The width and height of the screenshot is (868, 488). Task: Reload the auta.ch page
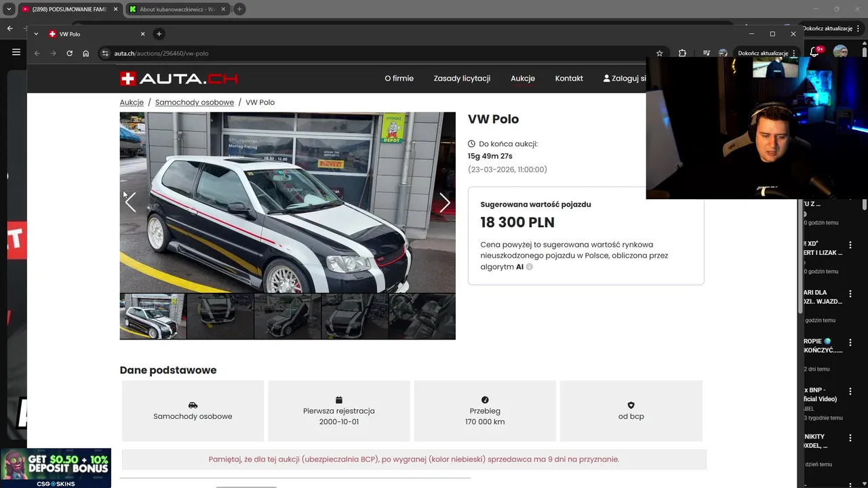tap(69, 53)
